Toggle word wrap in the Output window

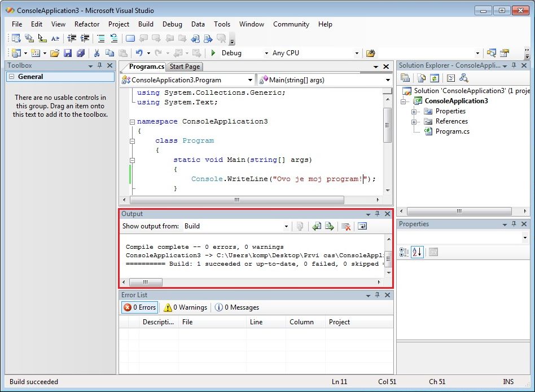coord(362,226)
